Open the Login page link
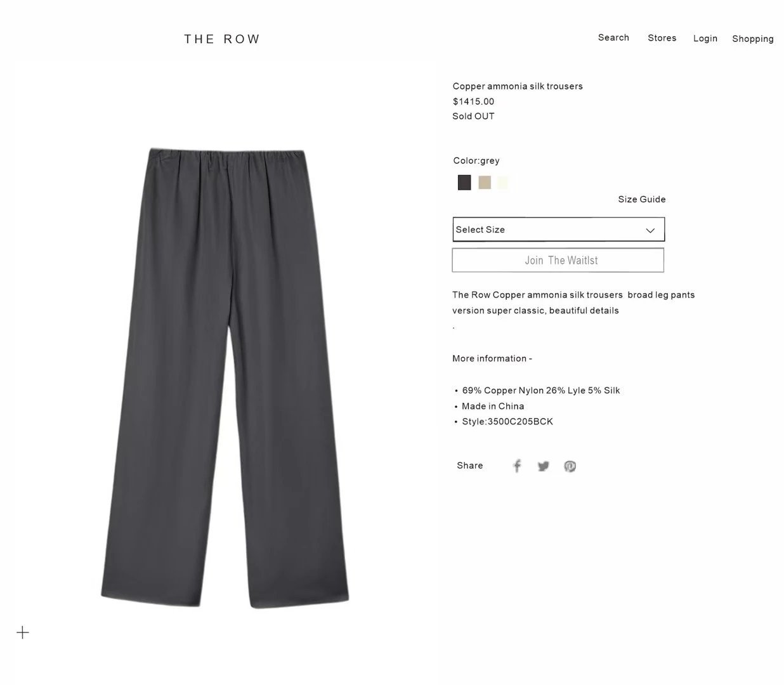This screenshot has height=685, width=784. 705,39
